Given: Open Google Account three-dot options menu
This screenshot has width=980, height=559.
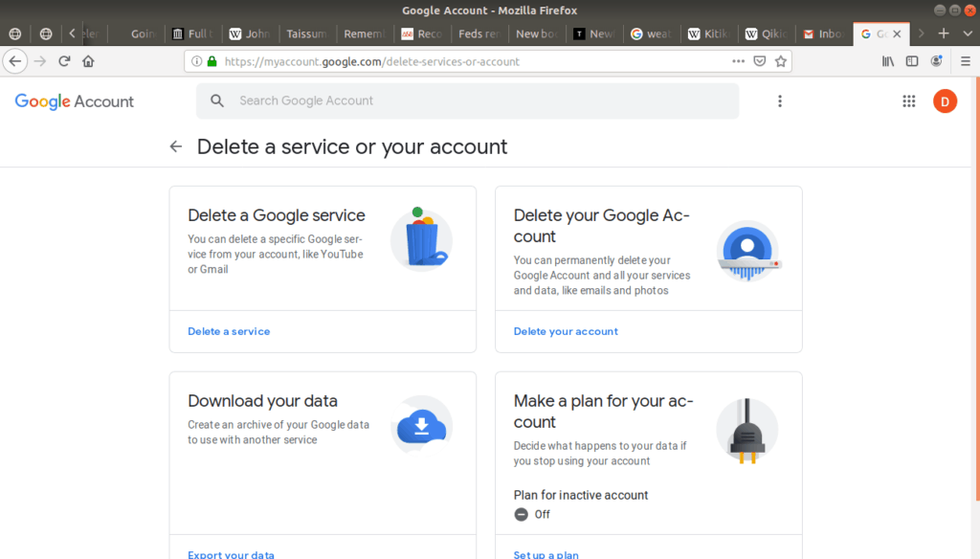Looking at the screenshot, I should point(779,101).
